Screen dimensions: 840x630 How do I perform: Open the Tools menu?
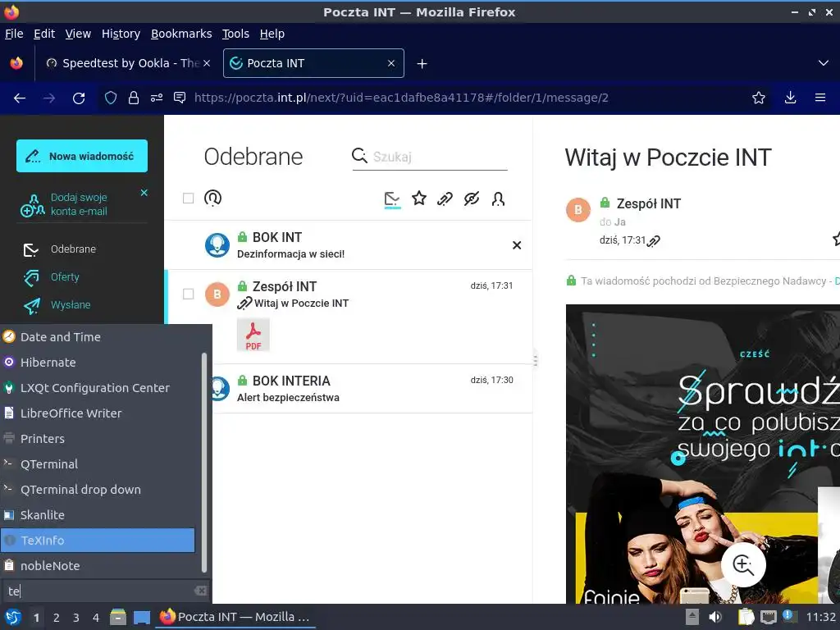235,34
